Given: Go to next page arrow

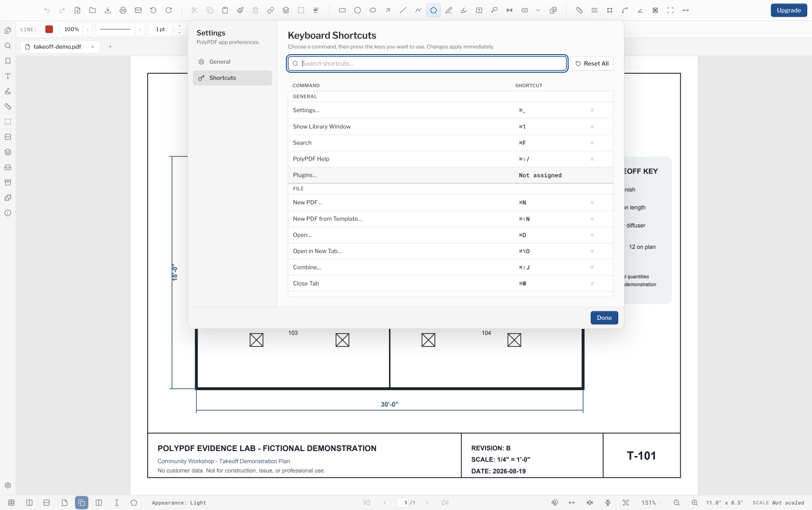Looking at the screenshot, I should pos(427,502).
